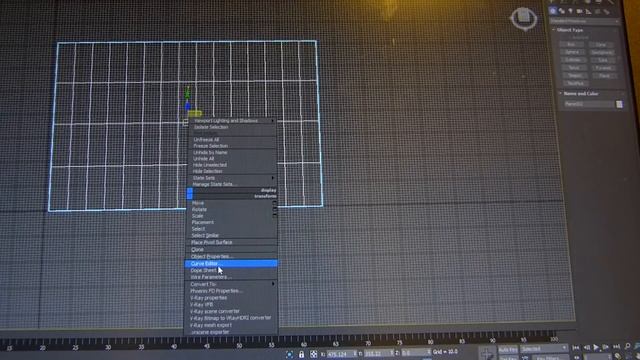Select the Space Warps category icon
The image size is (640, 360).
[x=598, y=12]
